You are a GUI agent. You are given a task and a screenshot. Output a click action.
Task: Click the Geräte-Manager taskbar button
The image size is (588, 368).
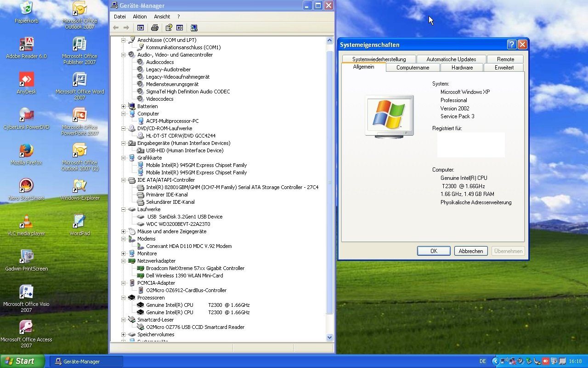click(x=86, y=362)
